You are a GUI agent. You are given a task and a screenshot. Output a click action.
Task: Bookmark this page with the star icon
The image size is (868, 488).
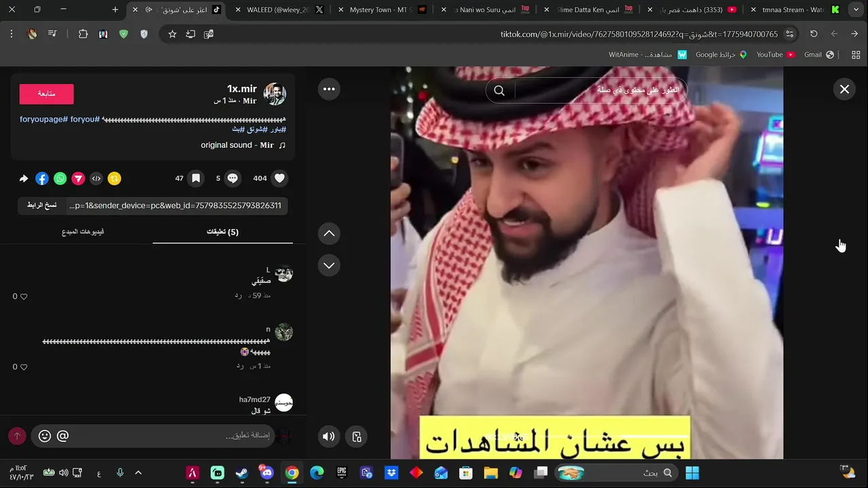coord(172,34)
